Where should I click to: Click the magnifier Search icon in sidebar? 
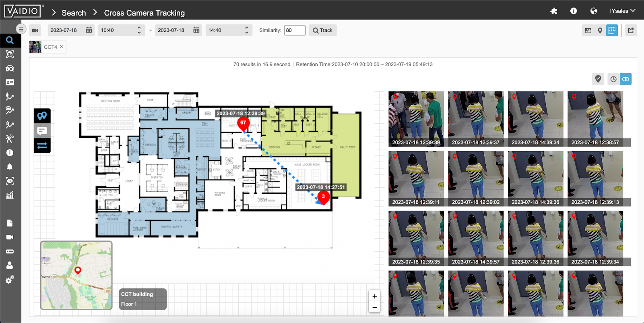click(10, 40)
